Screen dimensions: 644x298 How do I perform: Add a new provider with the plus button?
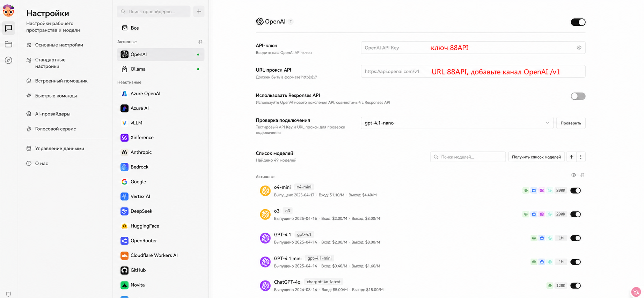click(x=199, y=12)
